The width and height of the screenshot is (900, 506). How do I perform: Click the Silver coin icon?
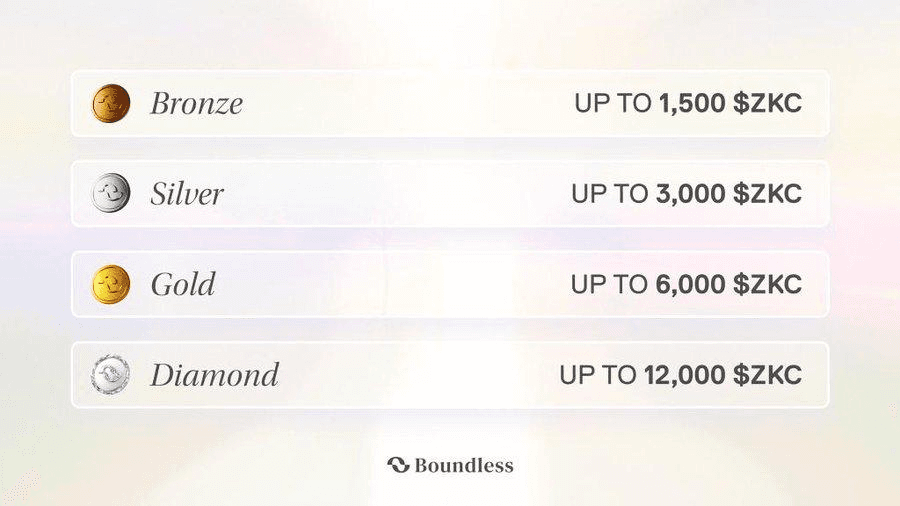coord(111,193)
